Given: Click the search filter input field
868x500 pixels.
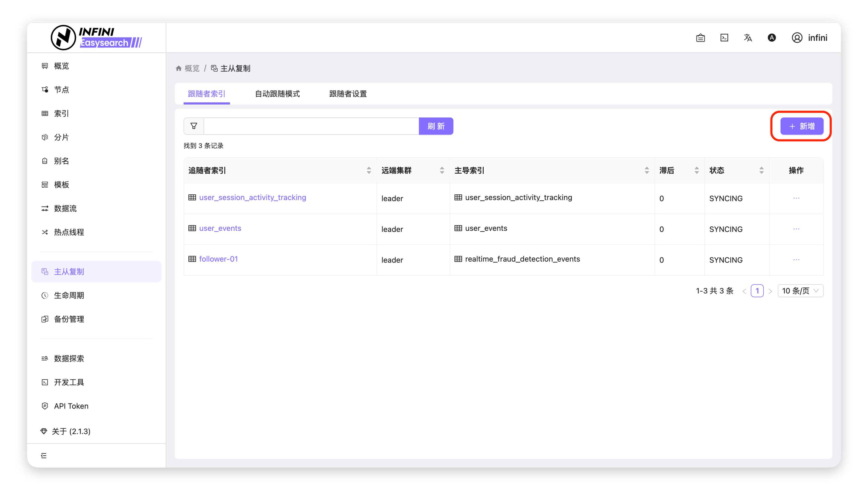Looking at the screenshot, I should (x=311, y=126).
